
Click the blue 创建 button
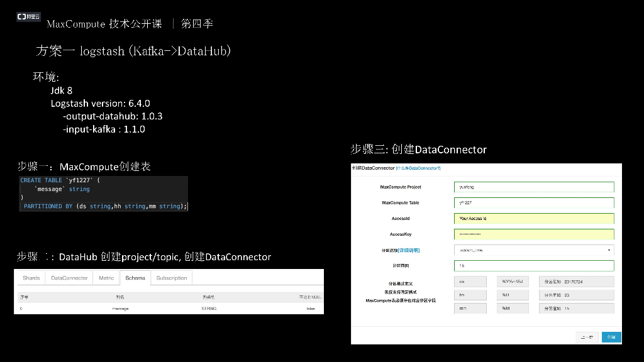tap(611, 337)
